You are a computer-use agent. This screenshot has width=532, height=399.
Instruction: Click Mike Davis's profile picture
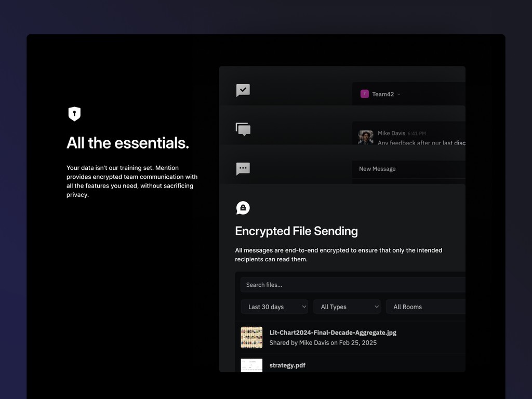365,138
